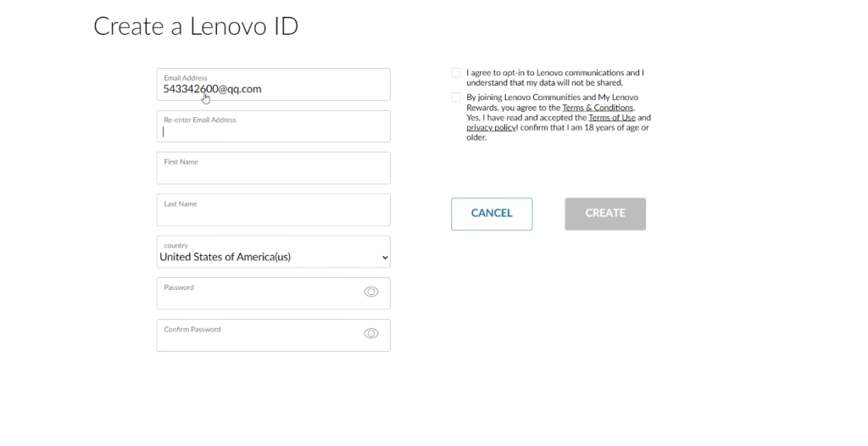The image size is (868, 446).
Task: Show password using the Password eye icon
Action: (371, 292)
